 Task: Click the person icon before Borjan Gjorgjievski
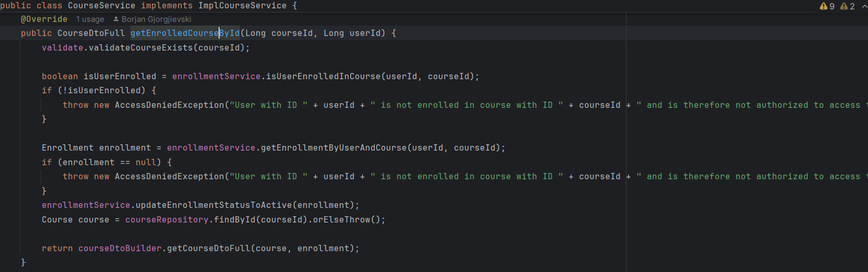tap(116, 19)
